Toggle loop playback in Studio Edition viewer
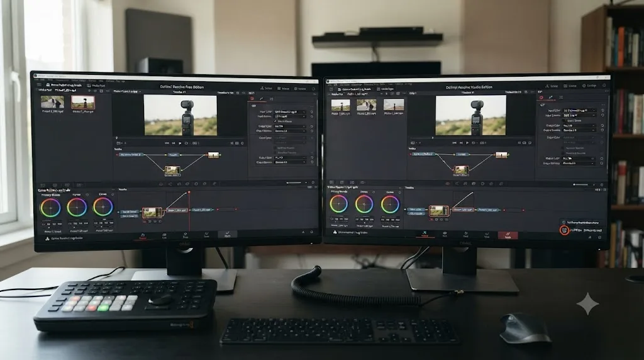 click(x=473, y=143)
